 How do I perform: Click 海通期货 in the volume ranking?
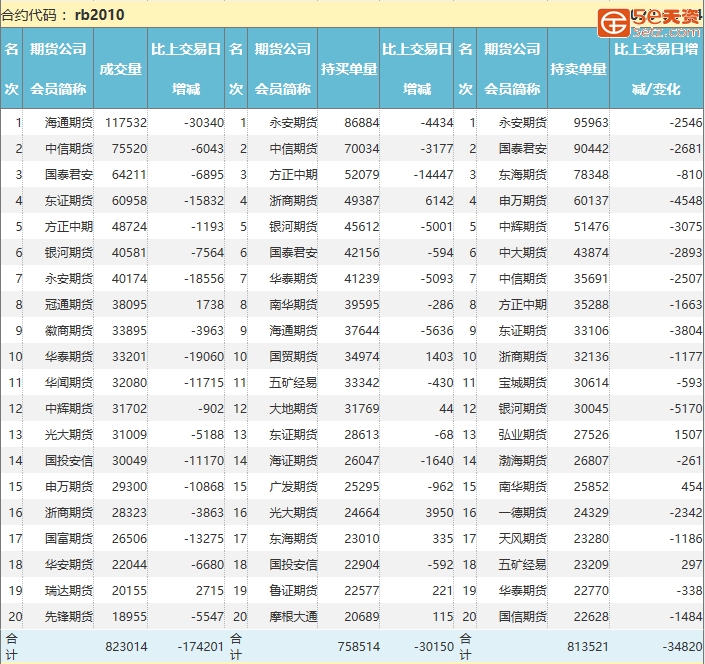(69, 123)
